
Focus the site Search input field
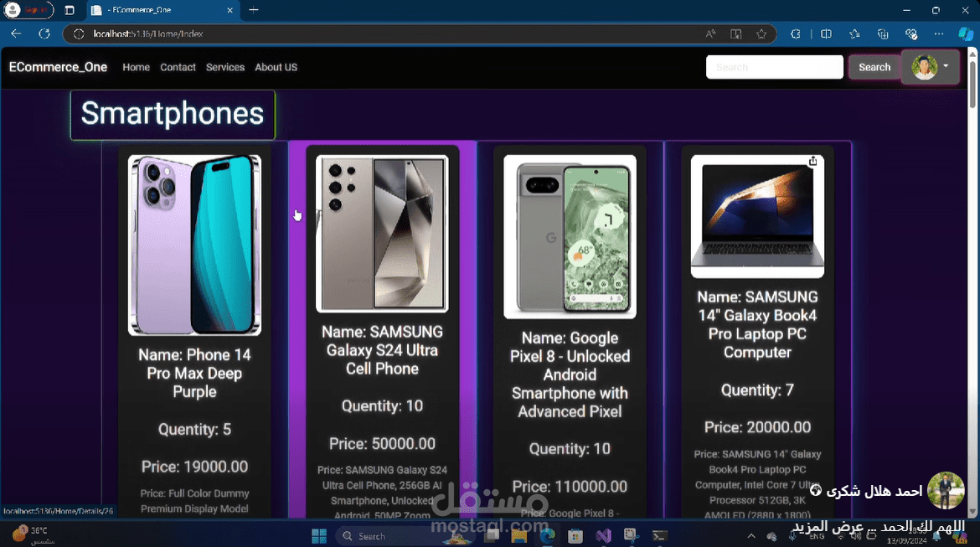tap(775, 67)
